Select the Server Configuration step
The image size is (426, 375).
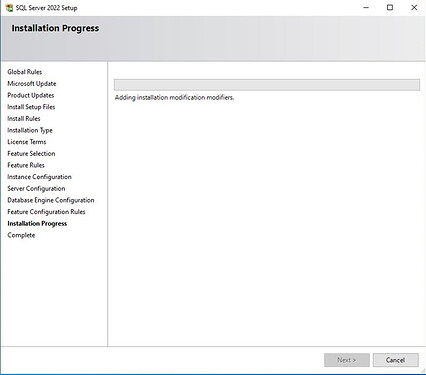click(36, 188)
